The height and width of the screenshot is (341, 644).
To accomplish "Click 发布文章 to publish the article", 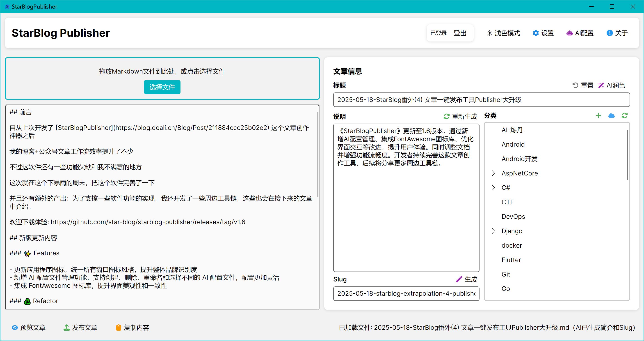I will pyautogui.click(x=80, y=327).
